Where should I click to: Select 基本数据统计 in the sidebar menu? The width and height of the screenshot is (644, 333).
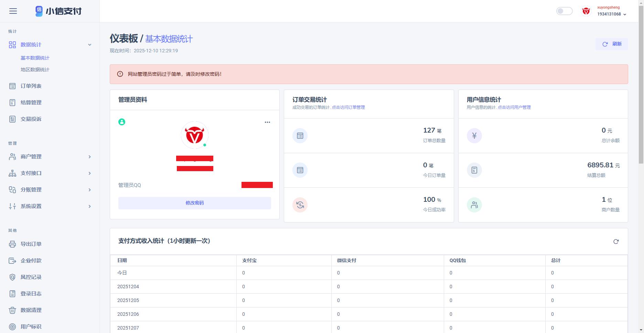[x=34, y=58]
